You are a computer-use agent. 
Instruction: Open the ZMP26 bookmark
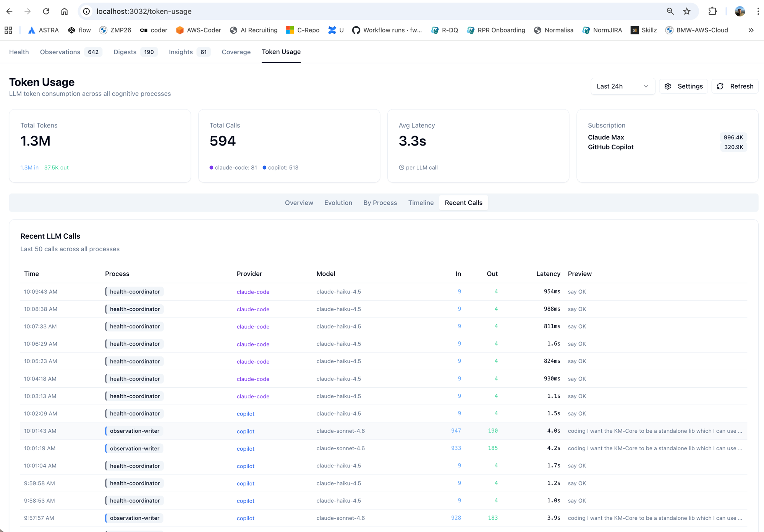(115, 30)
